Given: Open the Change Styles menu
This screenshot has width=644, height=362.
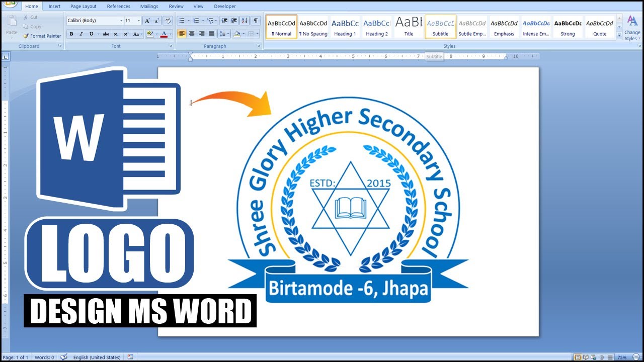Looking at the screenshot, I should click(632, 28).
